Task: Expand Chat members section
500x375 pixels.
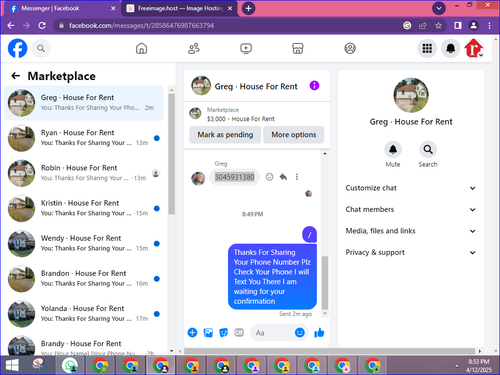Action: coord(411,209)
